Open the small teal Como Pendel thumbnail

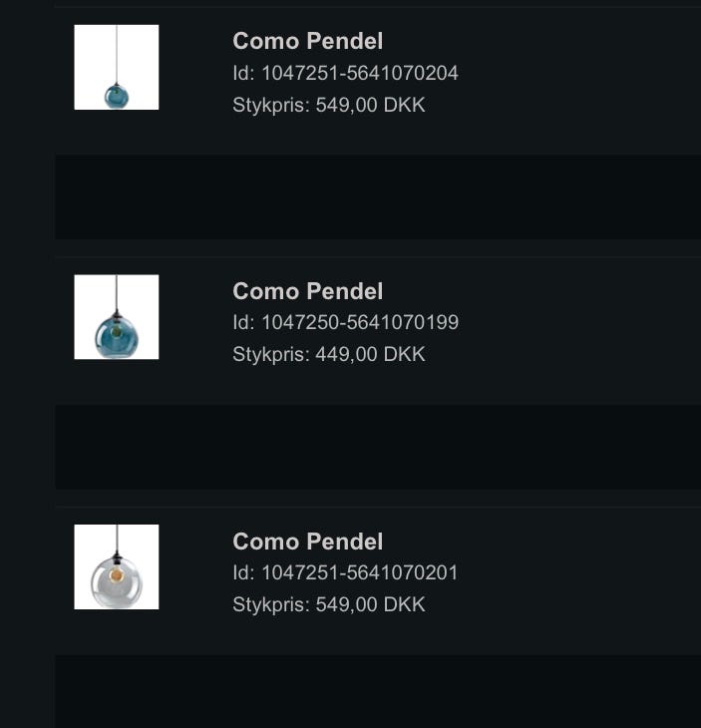[x=117, y=68]
